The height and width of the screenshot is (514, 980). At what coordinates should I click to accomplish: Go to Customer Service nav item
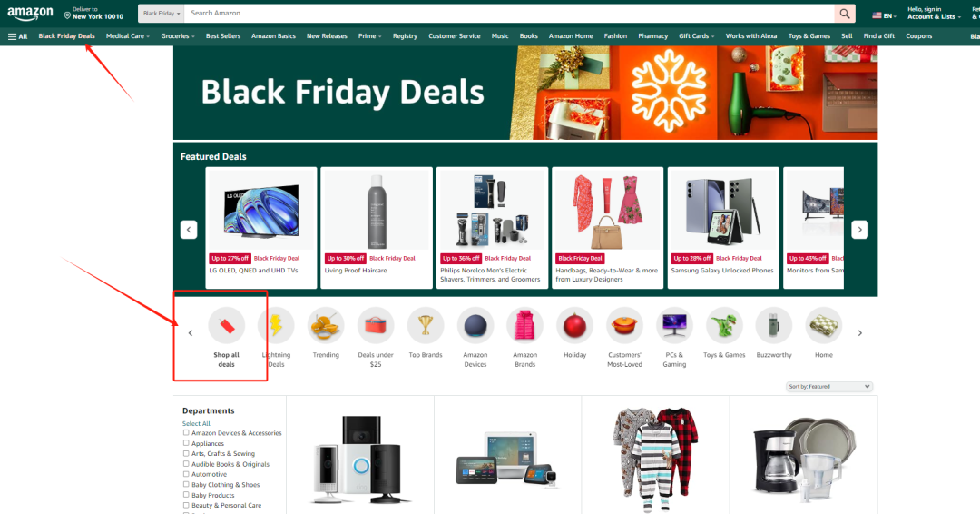click(x=455, y=36)
